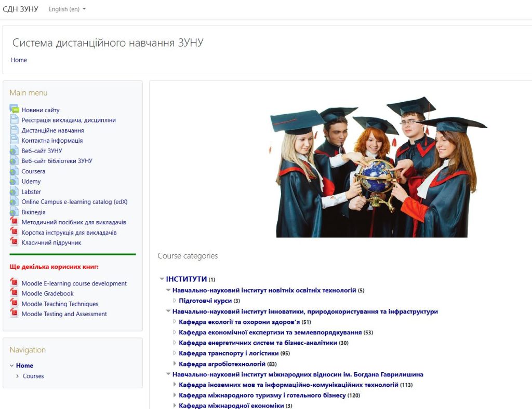Image resolution: width=532 pixels, height=409 pixels.
Task: Click PDF icon of Moodle Testing and Assessment
Action: coord(14,313)
